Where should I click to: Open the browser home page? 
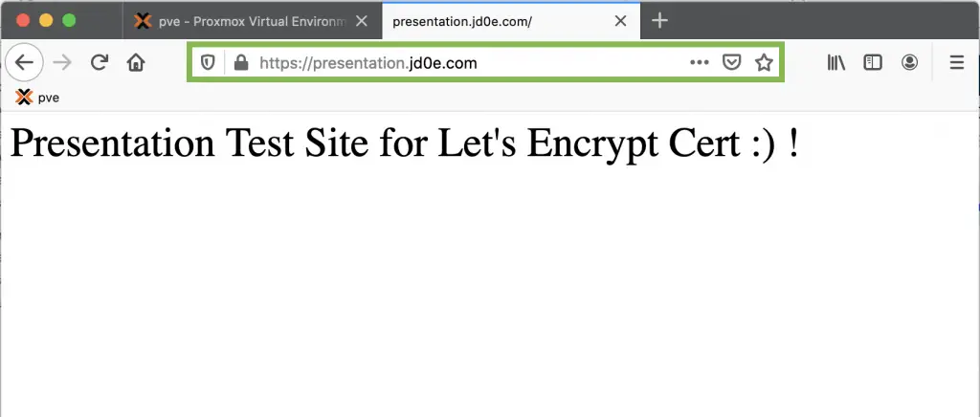click(136, 62)
